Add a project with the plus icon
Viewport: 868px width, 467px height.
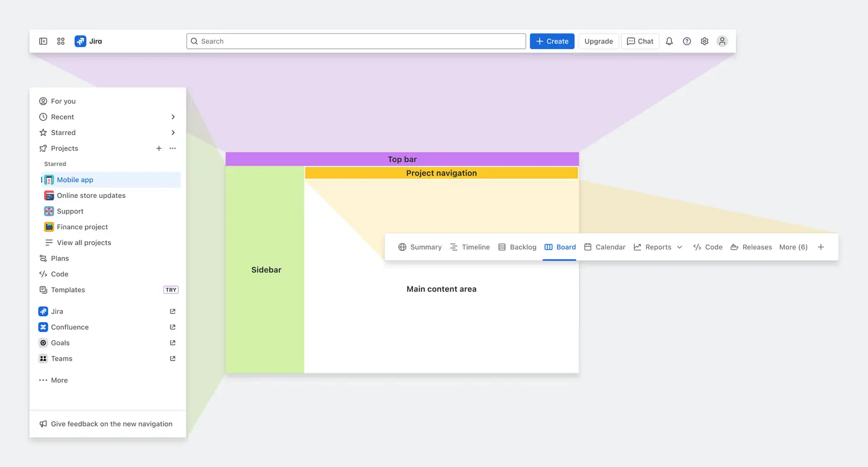click(159, 148)
